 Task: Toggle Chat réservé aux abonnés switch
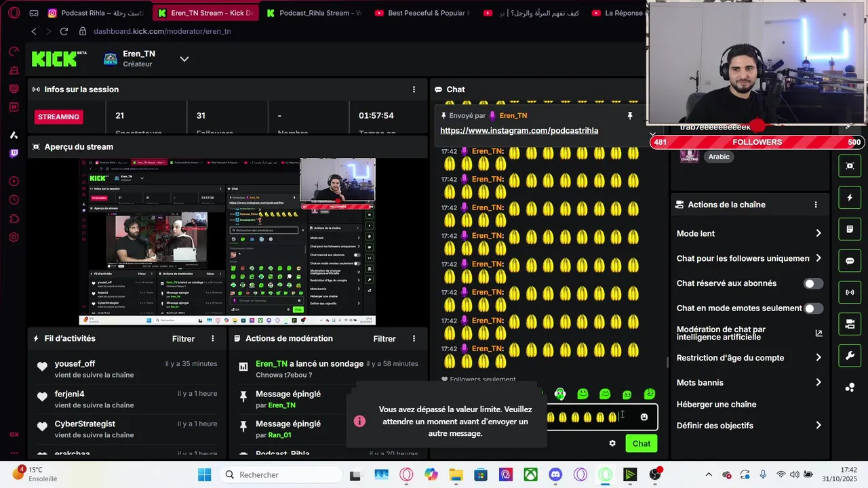813,283
